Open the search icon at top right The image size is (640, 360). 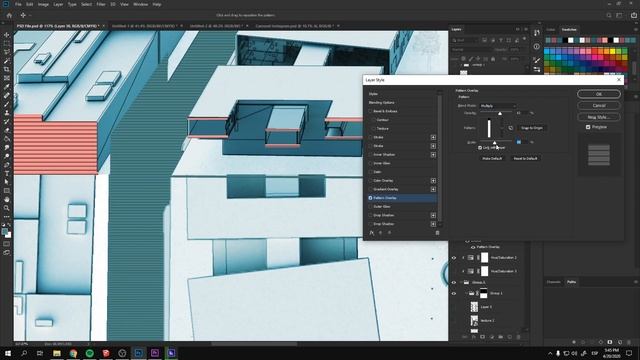[609, 15]
